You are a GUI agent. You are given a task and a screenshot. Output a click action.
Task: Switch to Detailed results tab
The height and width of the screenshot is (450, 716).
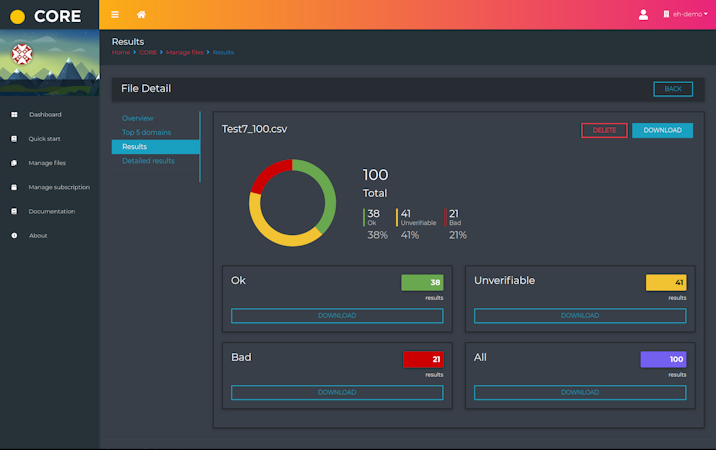(x=148, y=161)
